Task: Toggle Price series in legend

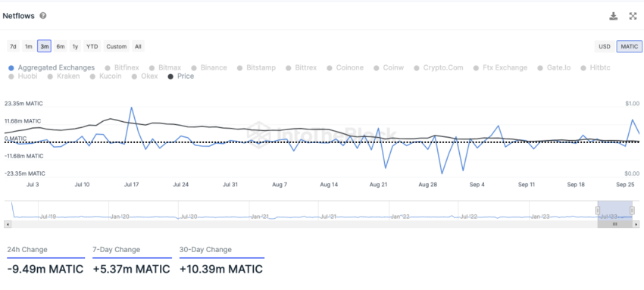Action: coord(181,76)
